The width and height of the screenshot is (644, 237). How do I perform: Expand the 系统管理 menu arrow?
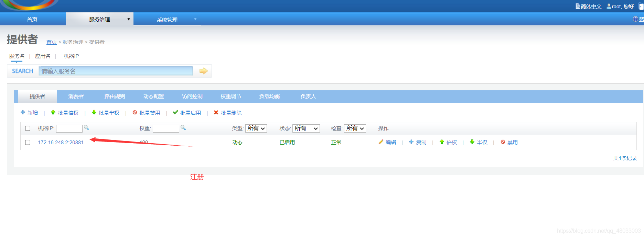(x=195, y=19)
